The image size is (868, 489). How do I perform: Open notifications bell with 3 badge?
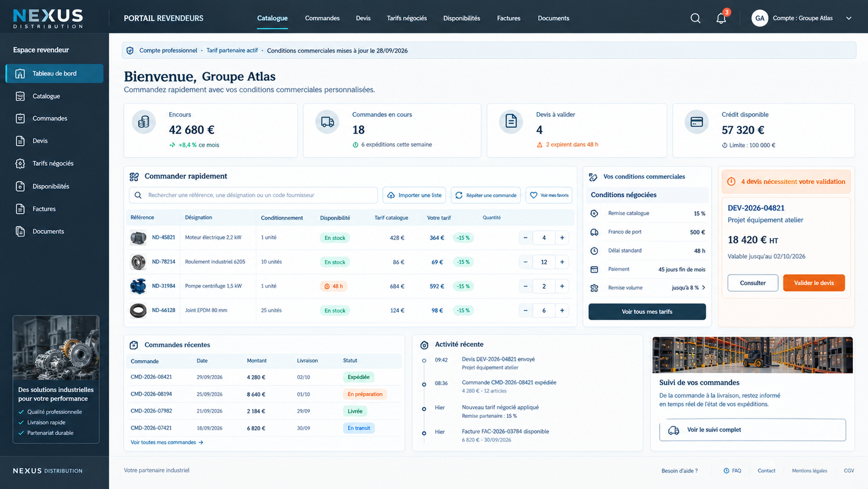[722, 18]
